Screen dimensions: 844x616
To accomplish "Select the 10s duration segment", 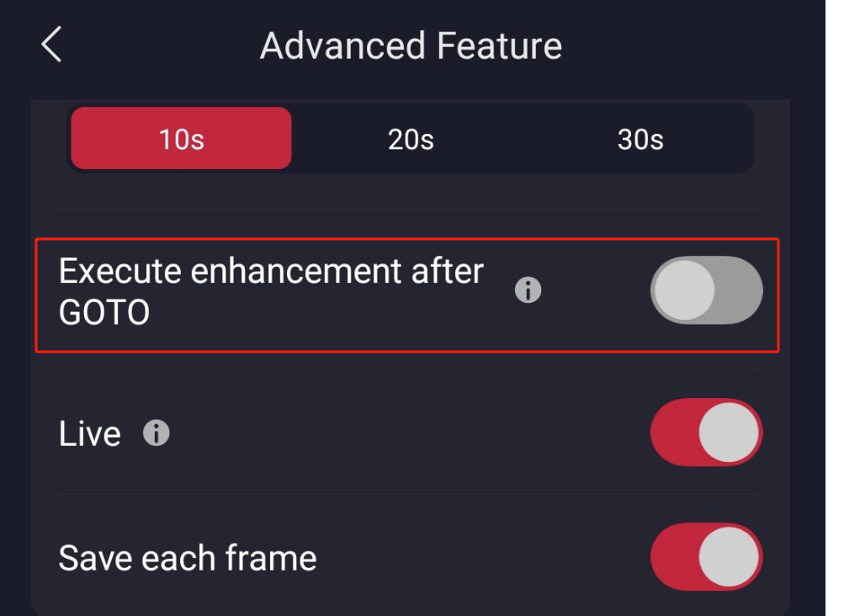I will point(181,139).
